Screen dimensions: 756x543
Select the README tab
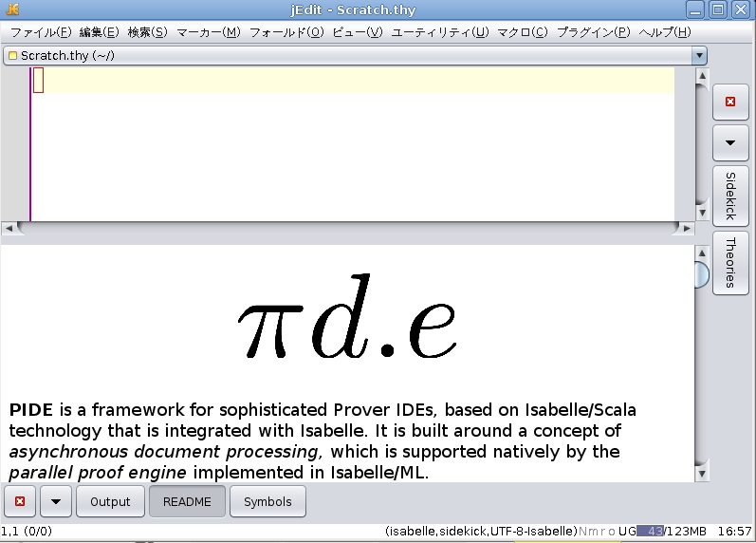[x=187, y=501]
